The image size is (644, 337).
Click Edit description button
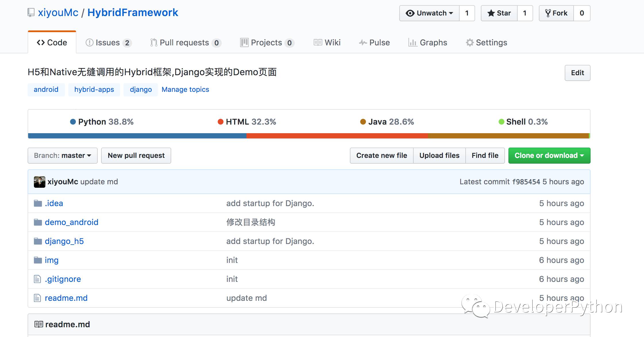click(x=577, y=73)
